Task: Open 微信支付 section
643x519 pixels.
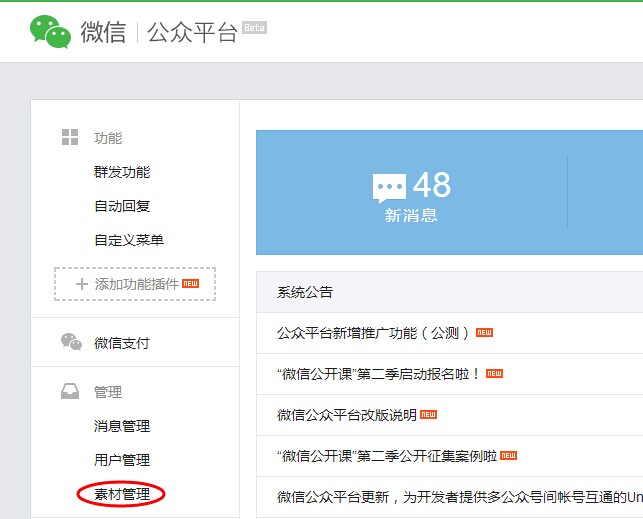Action: (121, 343)
